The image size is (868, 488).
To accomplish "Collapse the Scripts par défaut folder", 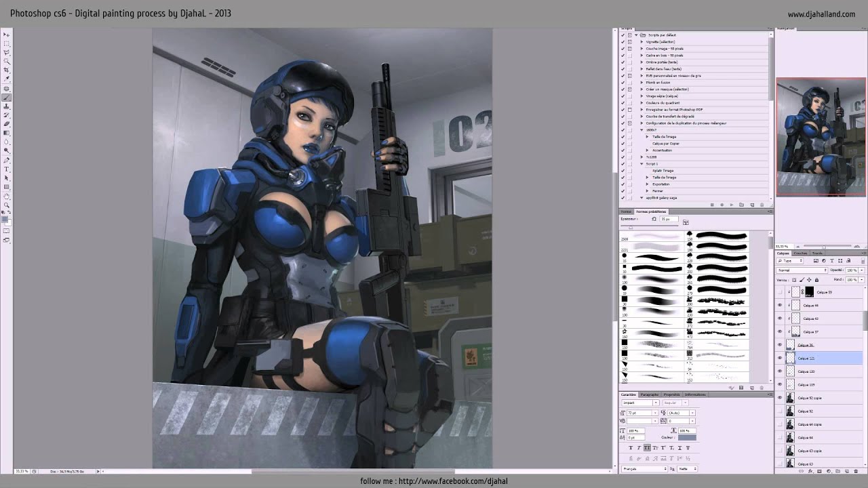I will point(636,35).
